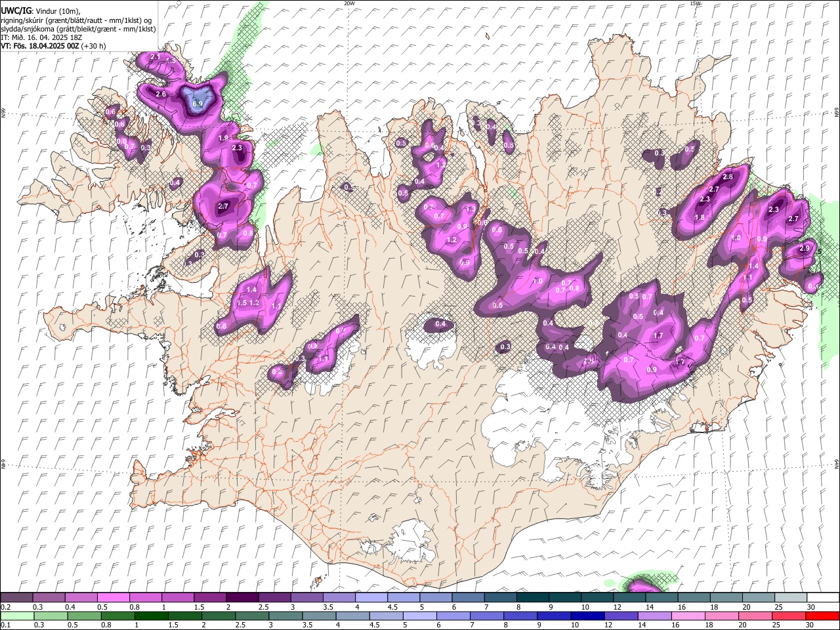This screenshot has width=840, height=630.
Task: Click the '0.1' number under the green legend
Action: pyautogui.click(x=5, y=625)
